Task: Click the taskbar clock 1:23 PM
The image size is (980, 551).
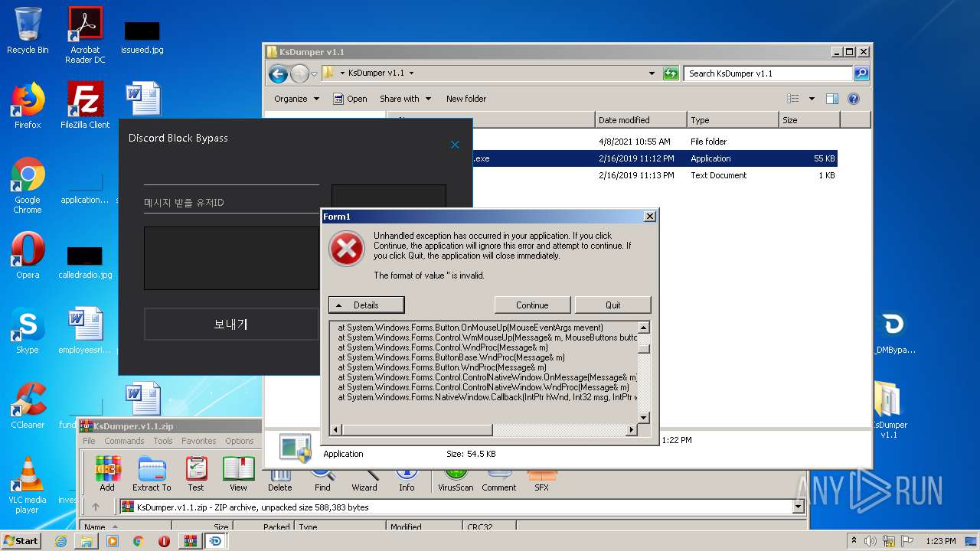Action: [x=940, y=541]
